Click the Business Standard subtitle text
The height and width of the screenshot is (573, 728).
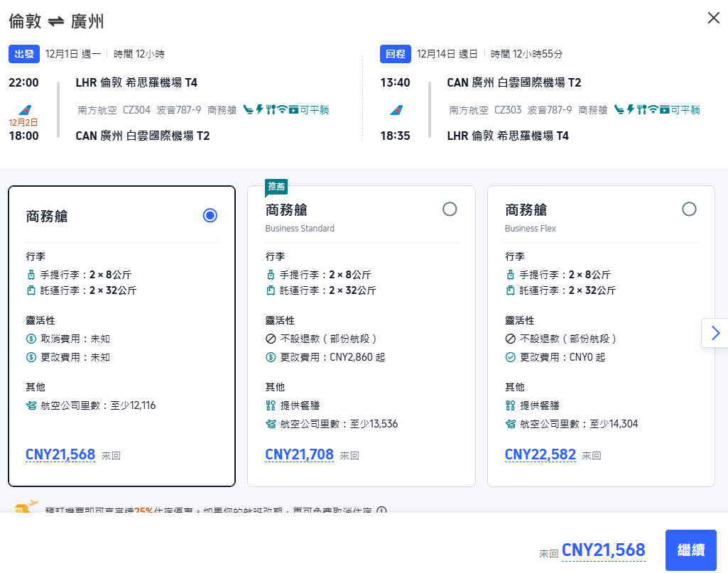click(x=300, y=228)
